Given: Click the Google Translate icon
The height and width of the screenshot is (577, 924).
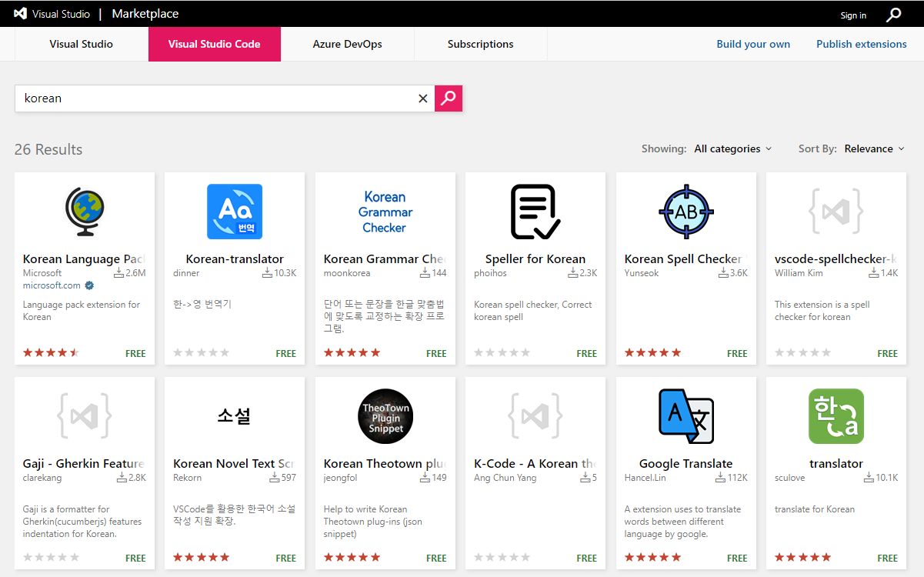Looking at the screenshot, I should tap(686, 416).
